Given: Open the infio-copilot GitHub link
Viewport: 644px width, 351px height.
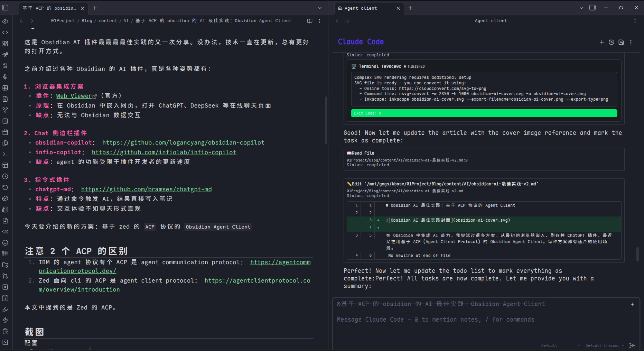Looking at the screenshot, I should pos(164,152).
